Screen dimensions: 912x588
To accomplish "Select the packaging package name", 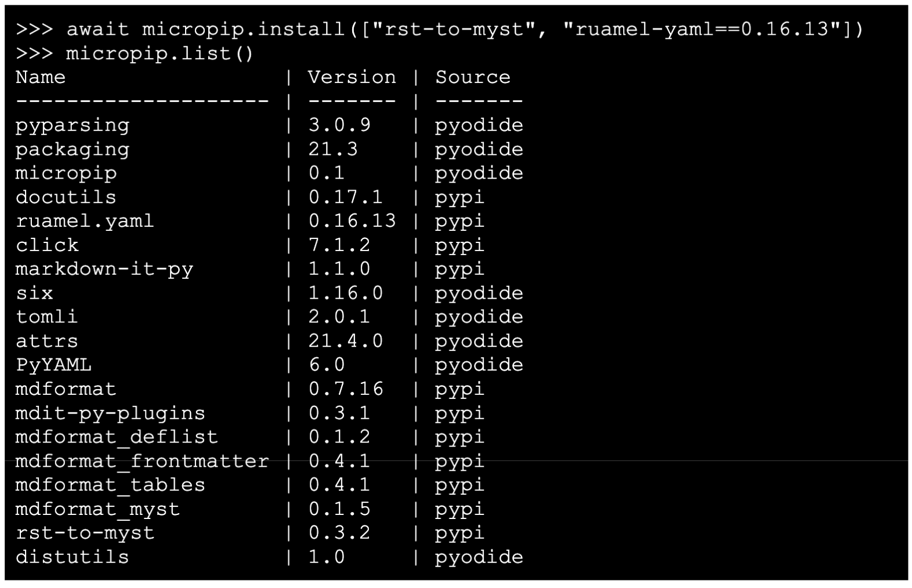I will coord(73,150).
